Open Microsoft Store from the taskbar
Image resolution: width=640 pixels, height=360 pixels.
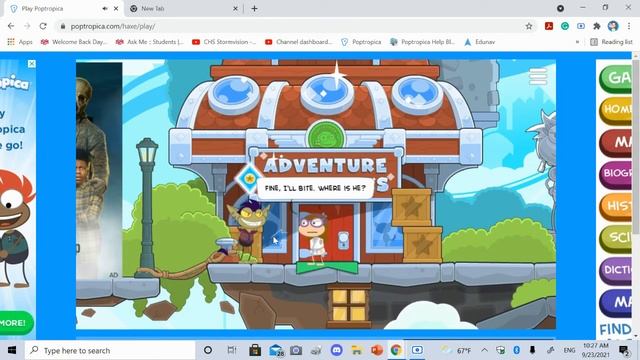pyautogui.click(x=255, y=350)
